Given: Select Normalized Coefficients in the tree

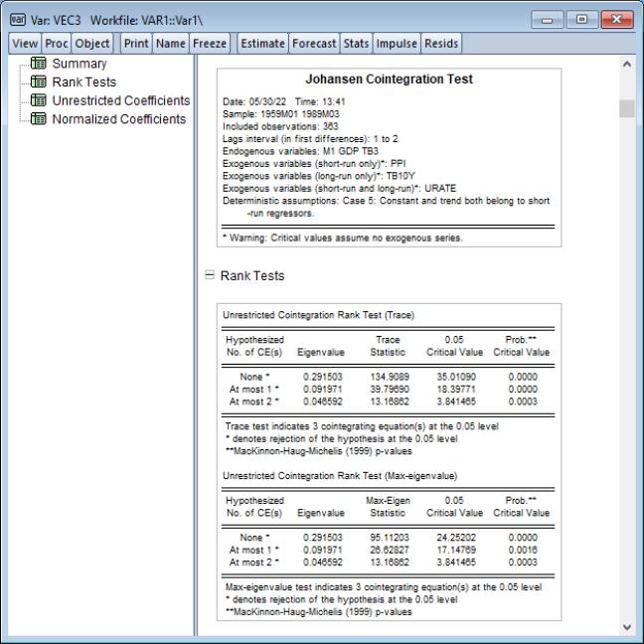Looking at the screenshot, I should [120, 119].
